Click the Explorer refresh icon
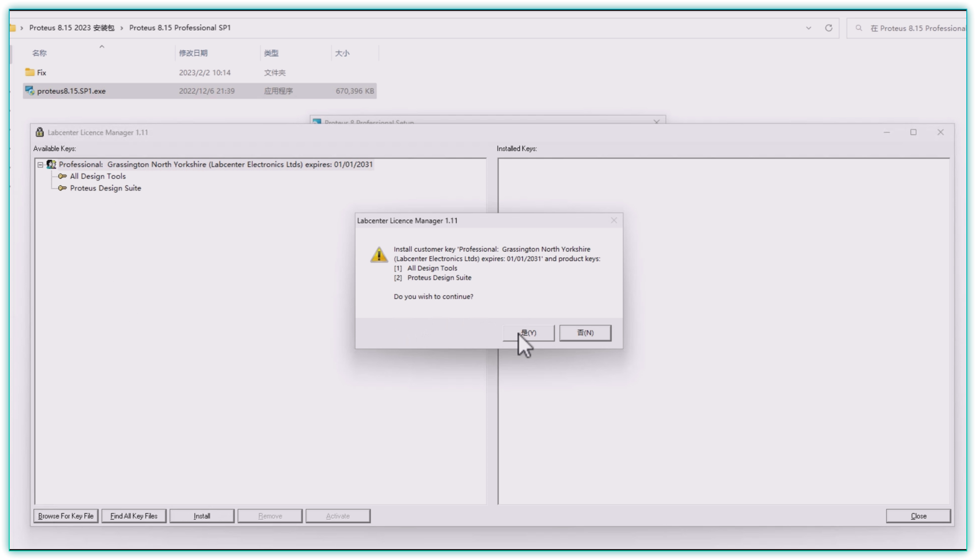 click(829, 28)
